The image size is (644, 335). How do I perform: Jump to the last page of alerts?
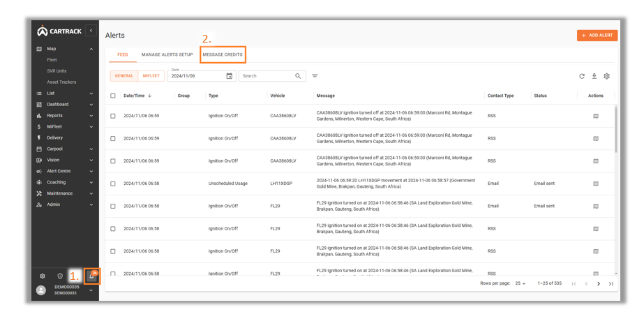click(x=611, y=283)
